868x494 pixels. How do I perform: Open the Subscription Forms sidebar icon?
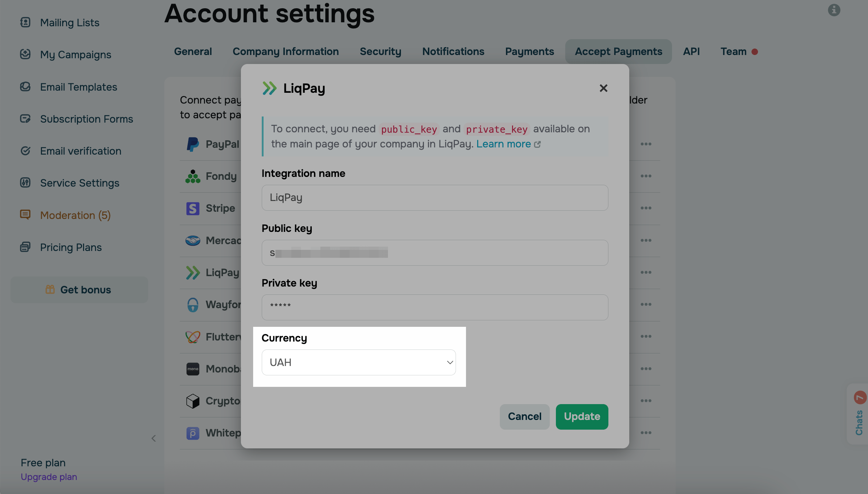coord(25,119)
